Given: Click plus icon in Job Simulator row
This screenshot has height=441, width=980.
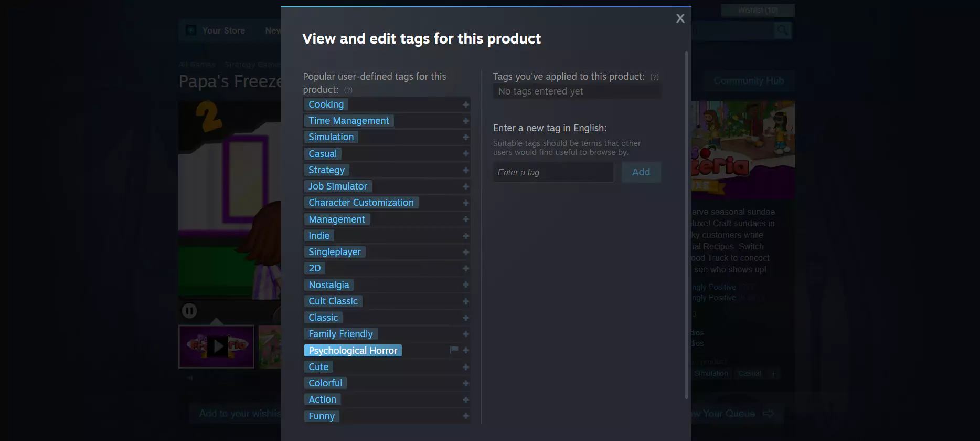Looking at the screenshot, I should 465,186.
